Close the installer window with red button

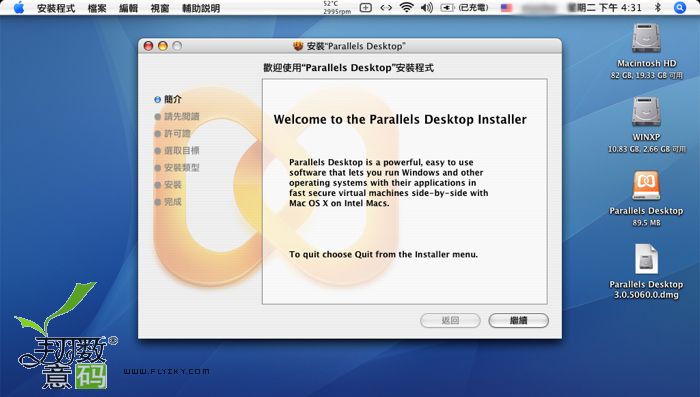pos(149,46)
